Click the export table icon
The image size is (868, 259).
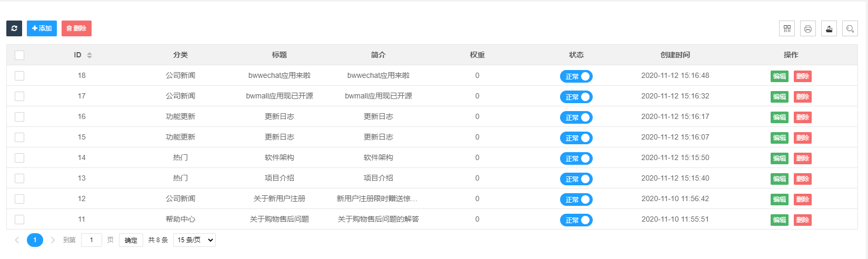pos(829,29)
